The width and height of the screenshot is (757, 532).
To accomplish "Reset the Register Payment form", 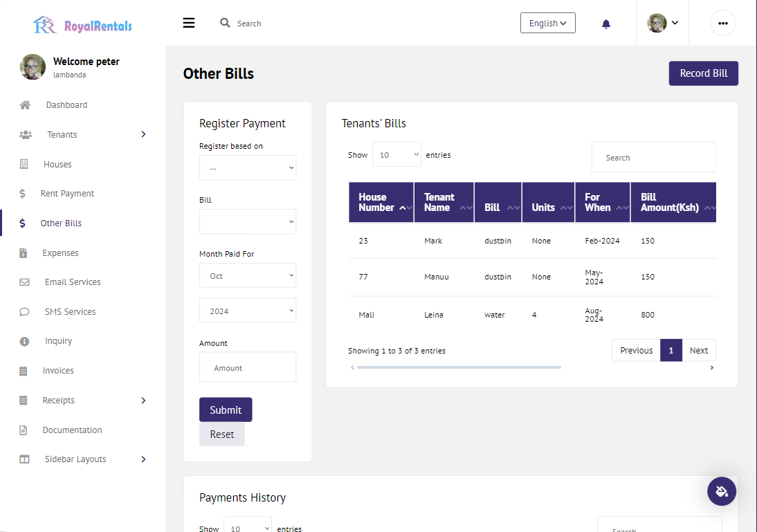I will [x=222, y=434].
